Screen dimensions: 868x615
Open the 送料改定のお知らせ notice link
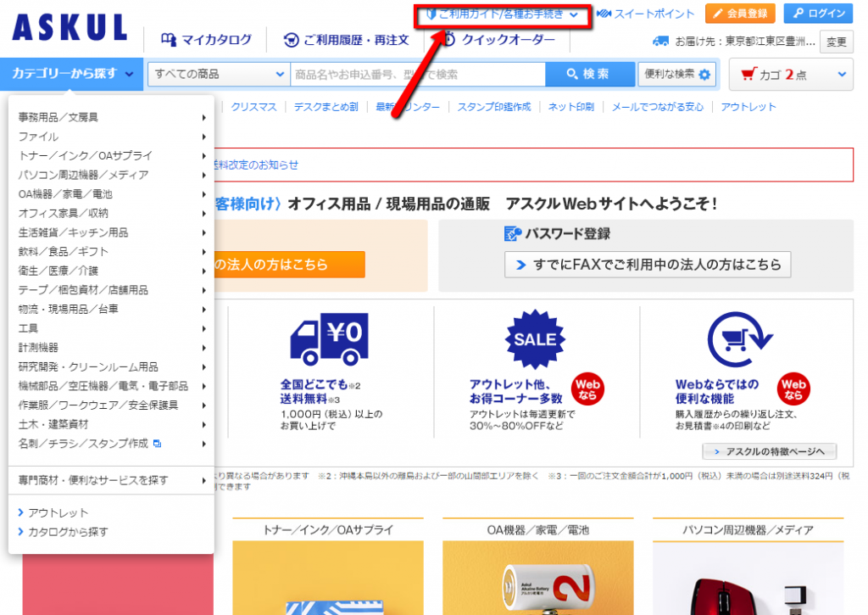pos(256,165)
